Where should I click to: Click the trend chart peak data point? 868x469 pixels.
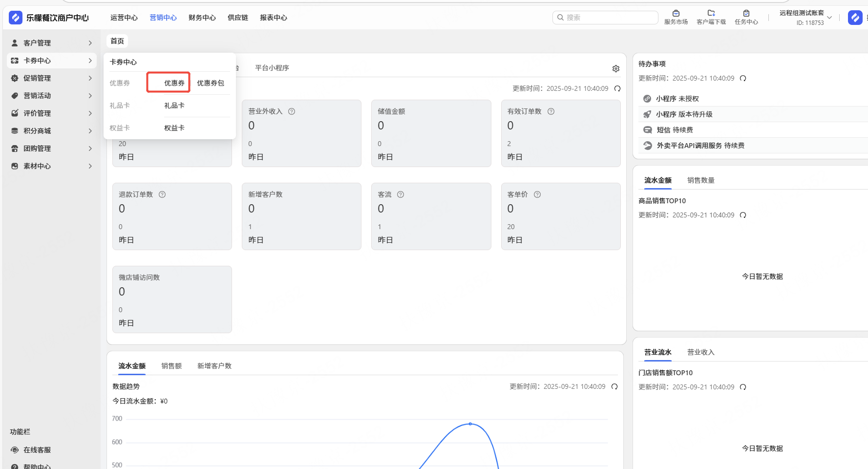470,424
